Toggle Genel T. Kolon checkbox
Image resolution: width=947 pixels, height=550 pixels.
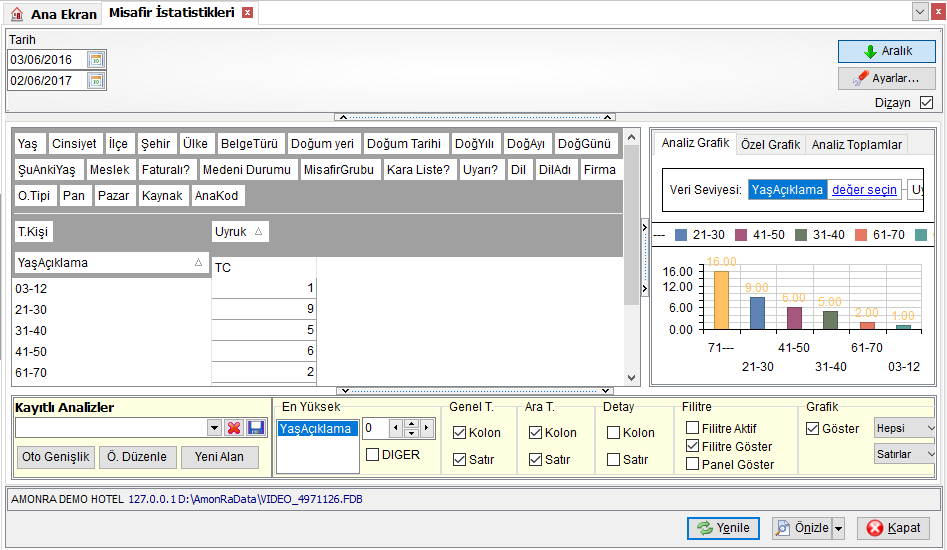459,432
